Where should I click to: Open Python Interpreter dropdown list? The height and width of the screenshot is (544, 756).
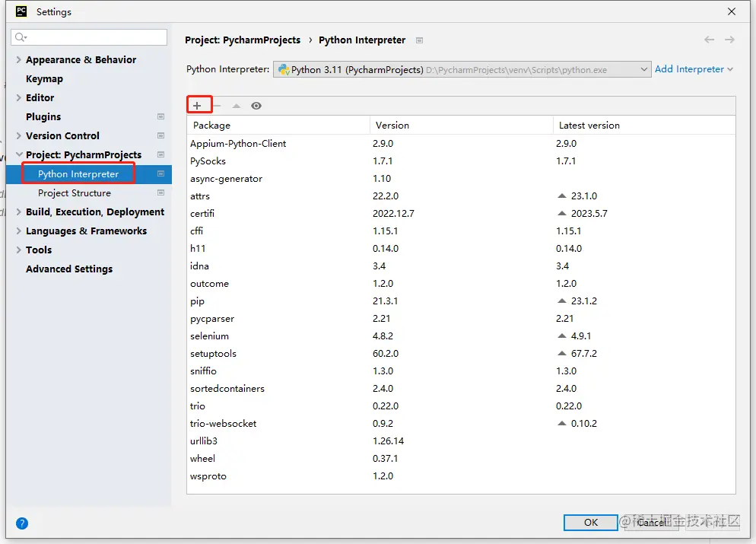[643, 69]
